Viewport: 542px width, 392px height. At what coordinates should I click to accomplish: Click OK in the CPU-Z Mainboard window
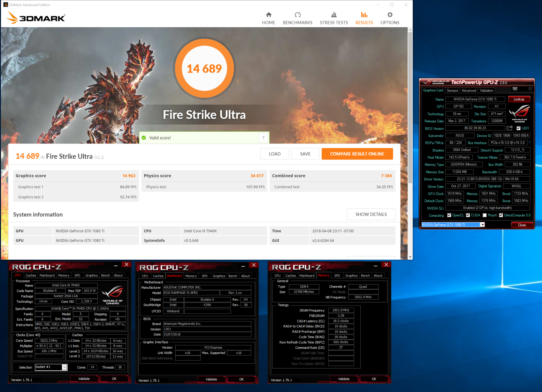click(241, 379)
